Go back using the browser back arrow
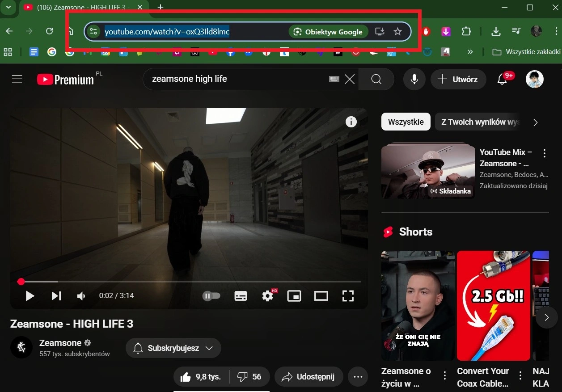Viewport: 562px width, 392px height. (x=9, y=31)
